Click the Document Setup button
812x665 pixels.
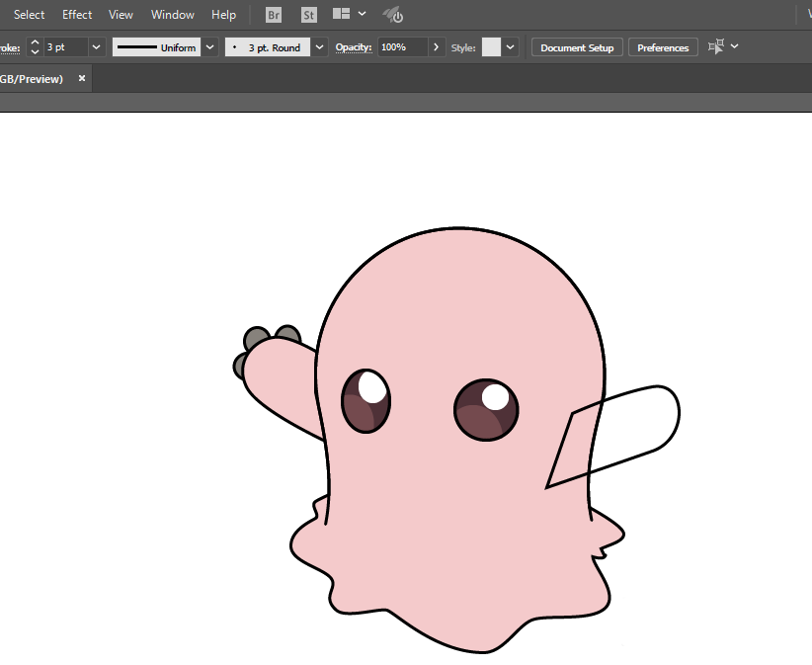pos(577,47)
